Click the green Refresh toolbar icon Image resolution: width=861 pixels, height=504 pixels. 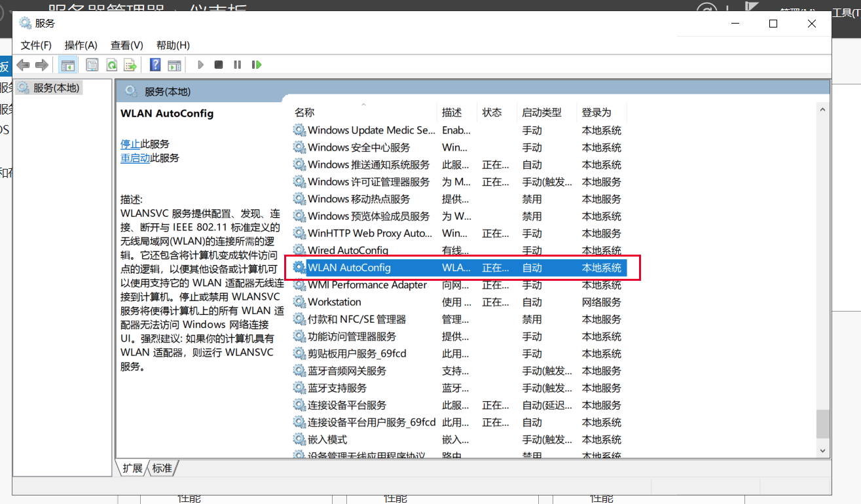coord(112,65)
